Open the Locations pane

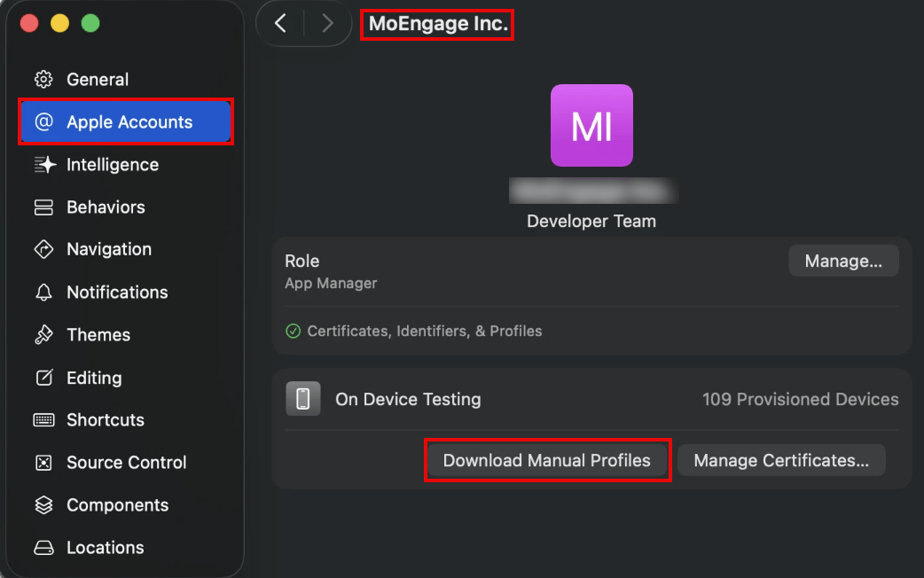126,548
